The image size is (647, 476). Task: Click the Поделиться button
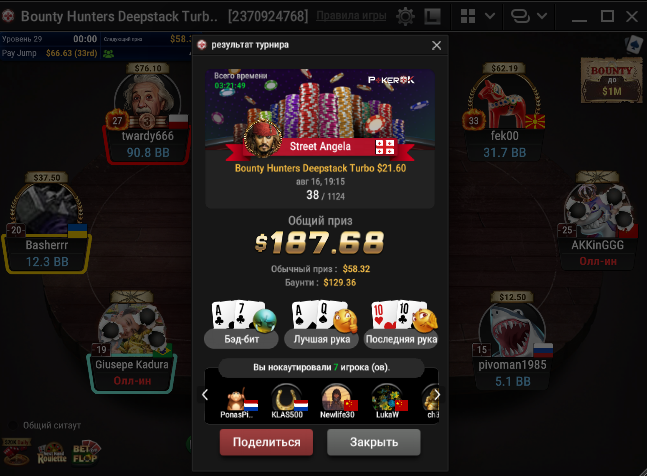266,442
